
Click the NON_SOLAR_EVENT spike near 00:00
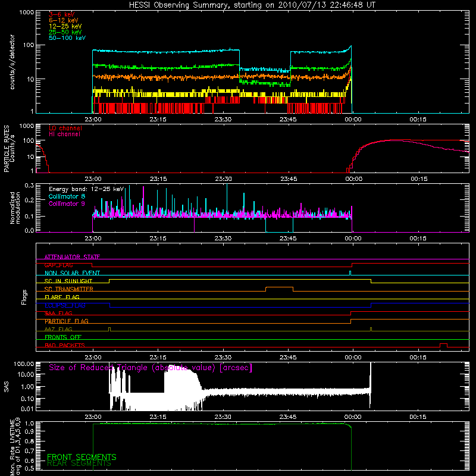pyautogui.click(x=350, y=273)
